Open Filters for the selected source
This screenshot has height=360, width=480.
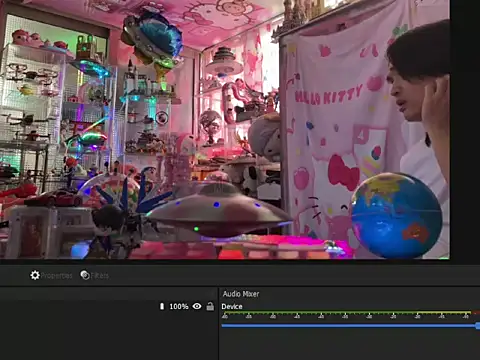click(x=95, y=275)
